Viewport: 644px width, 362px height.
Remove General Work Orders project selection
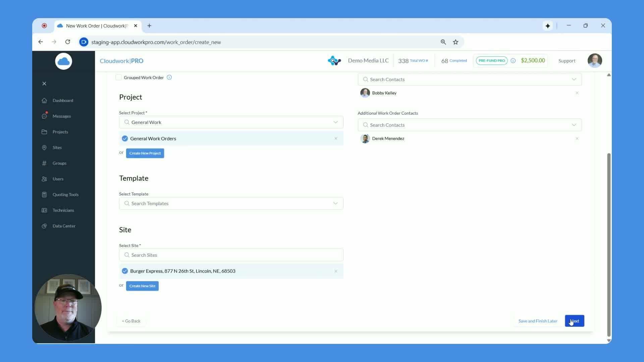(x=336, y=138)
